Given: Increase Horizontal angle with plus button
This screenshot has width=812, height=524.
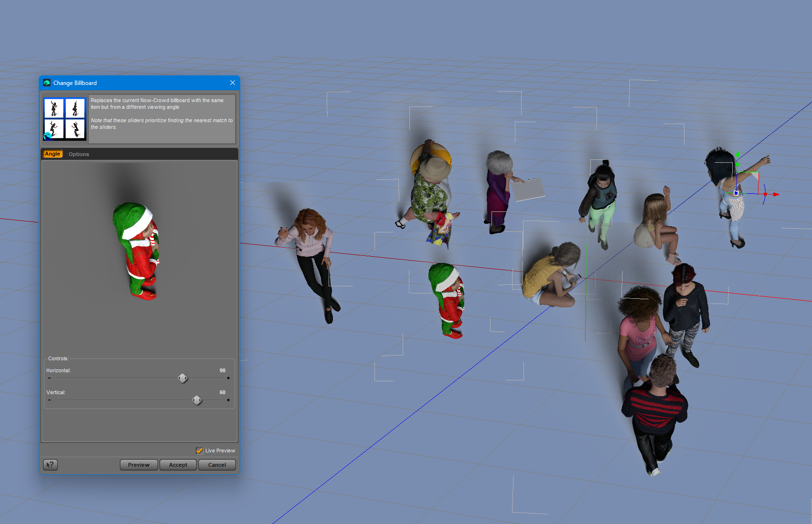Looking at the screenshot, I should coord(228,378).
